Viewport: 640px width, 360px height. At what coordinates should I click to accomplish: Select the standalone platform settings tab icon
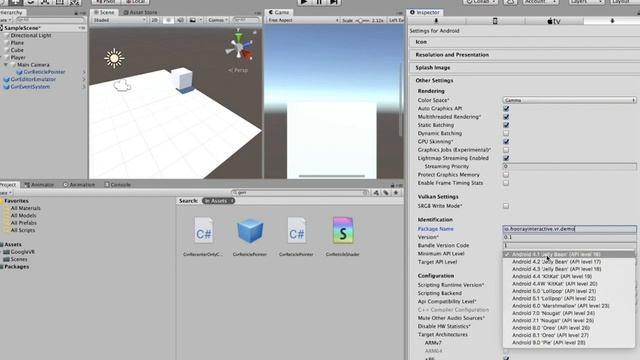pyautogui.click(x=436, y=21)
